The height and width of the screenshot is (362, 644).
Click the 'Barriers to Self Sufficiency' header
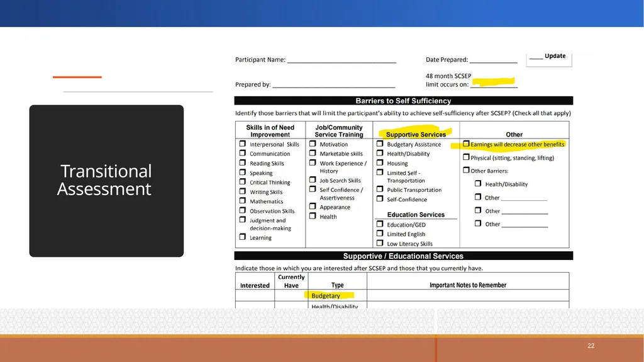pos(403,101)
